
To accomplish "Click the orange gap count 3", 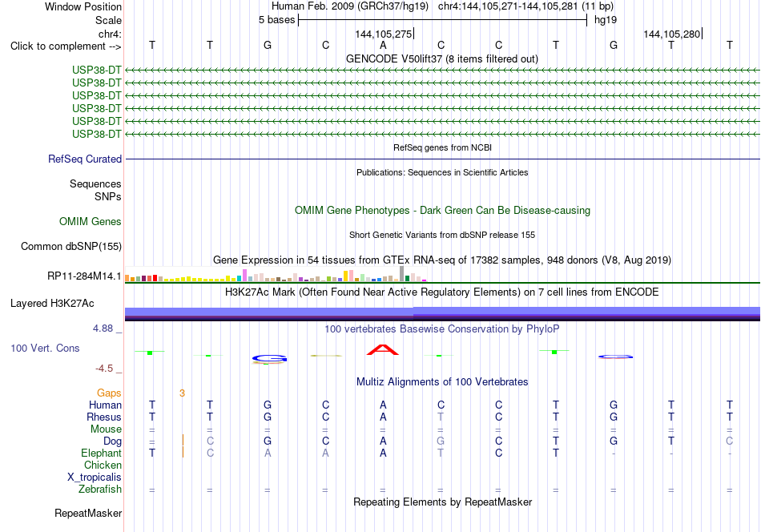I will pos(182,393).
